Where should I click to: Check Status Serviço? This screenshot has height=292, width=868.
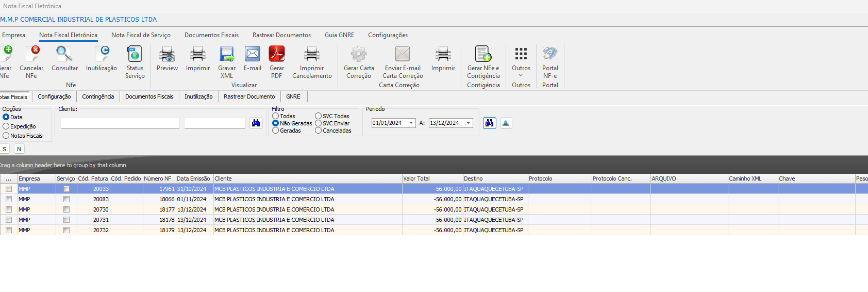tap(135, 54)
